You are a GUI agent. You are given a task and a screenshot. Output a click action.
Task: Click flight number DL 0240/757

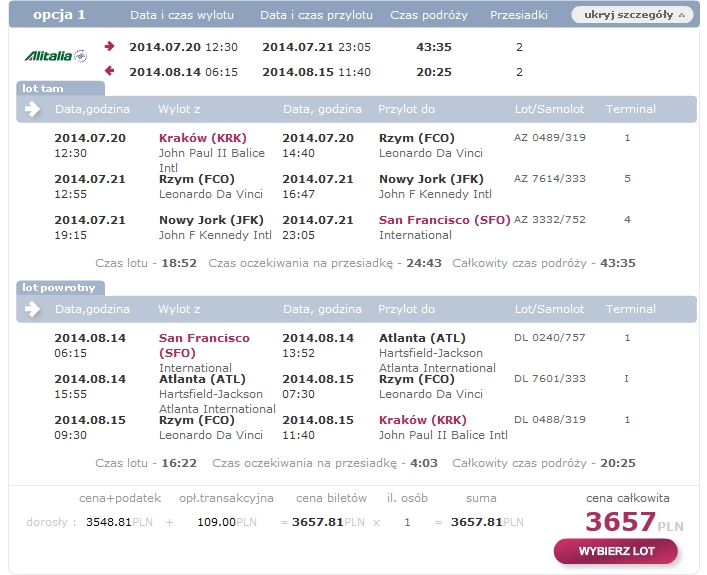tap(550, 338)
